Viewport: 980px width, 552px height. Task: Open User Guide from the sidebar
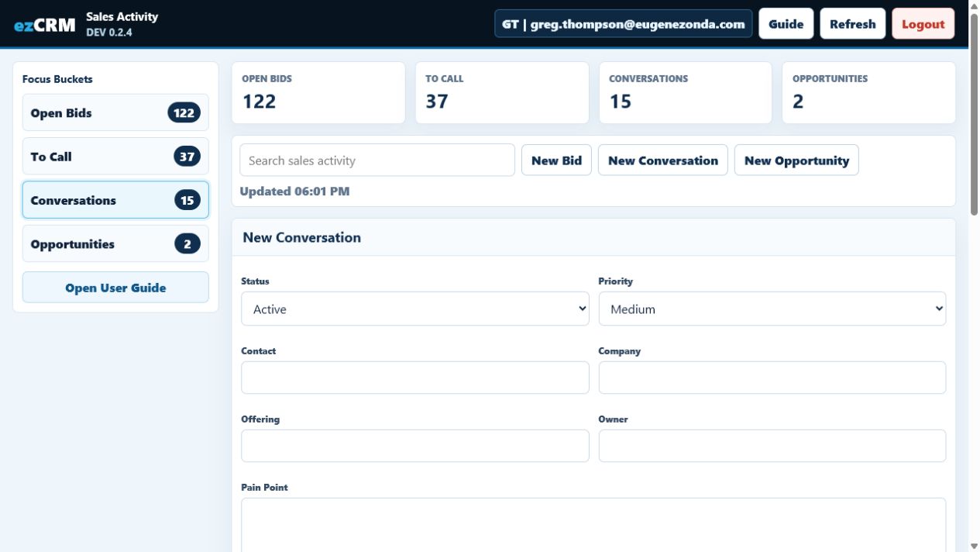[115, 288]
